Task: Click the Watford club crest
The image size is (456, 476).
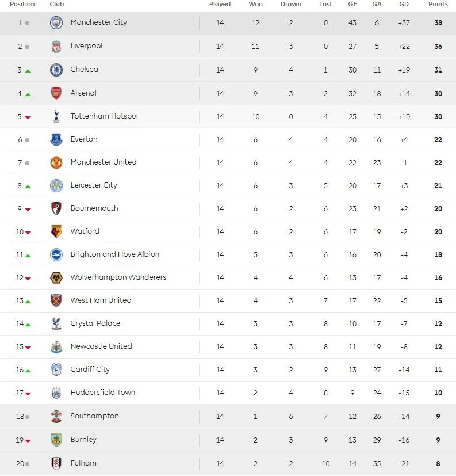Action: 56,231
